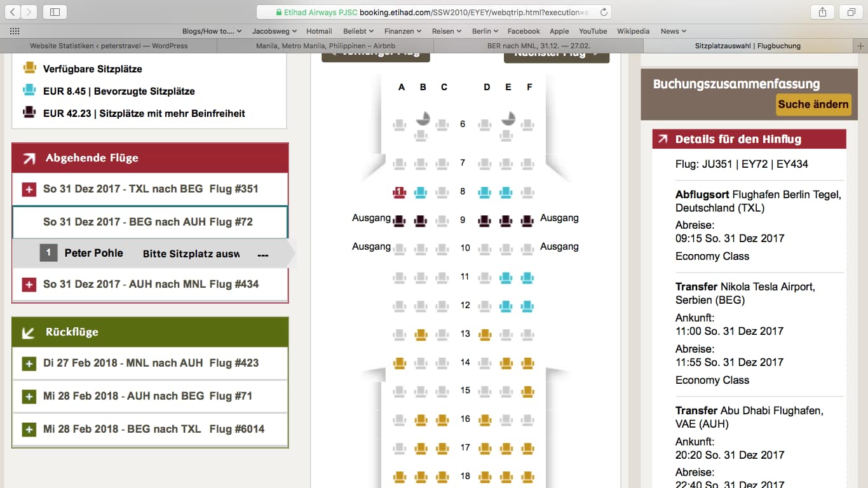Click the Safari share icon

[x=822, y=12]
